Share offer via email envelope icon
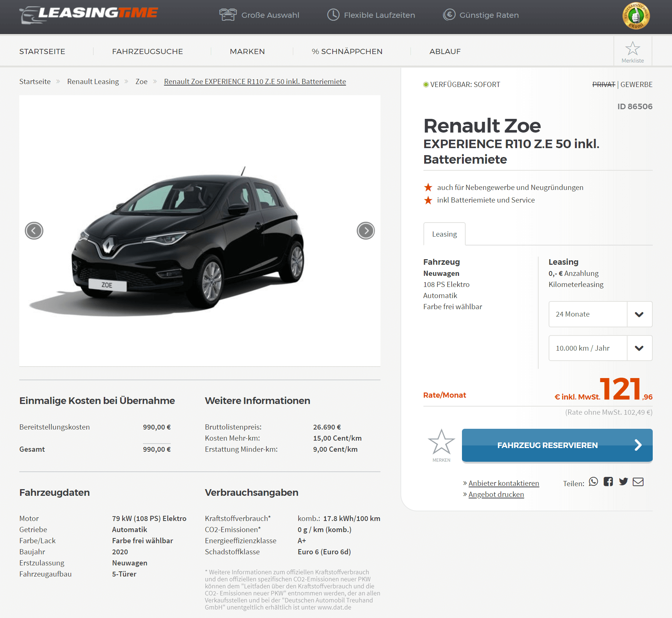672x618 pixels. pos(638,482)
